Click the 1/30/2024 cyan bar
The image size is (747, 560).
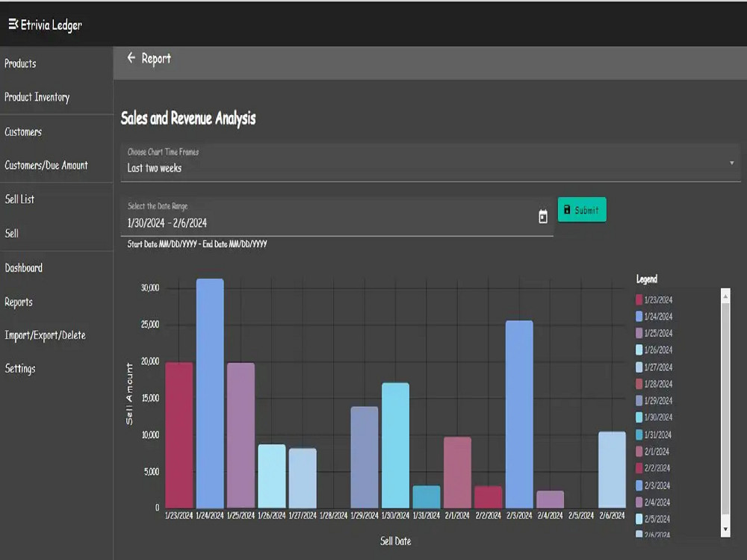coord(395,445)
